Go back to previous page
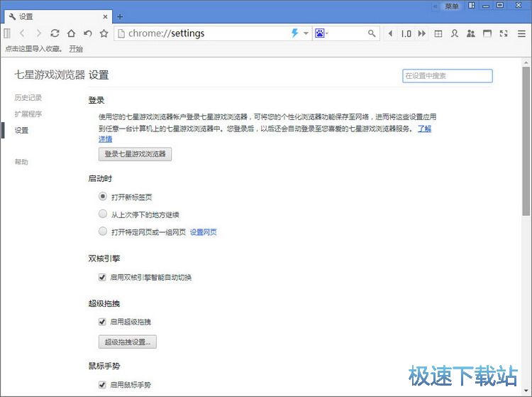Image resolution: width=532 pixels, height=397 pixels. 22,33
